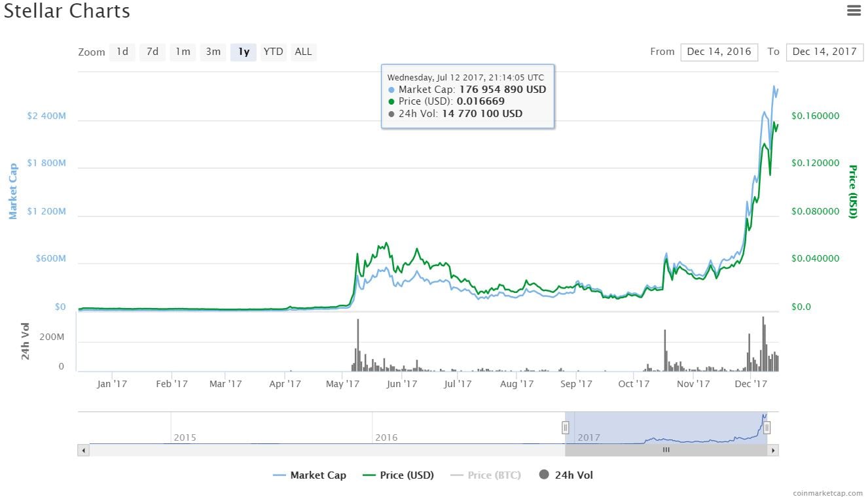Edit the To date field
Image resolution: width=868 pixels, height=497 pixels.
(825, 52)
